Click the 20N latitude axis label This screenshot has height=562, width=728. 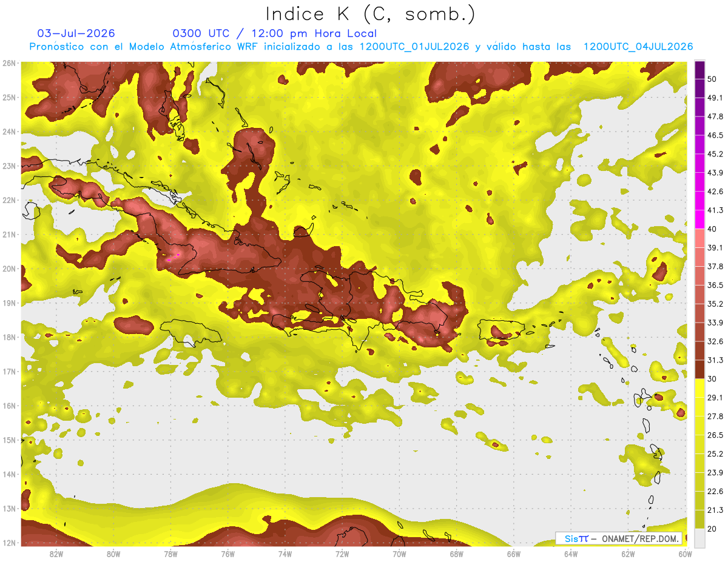click(9, 269)
